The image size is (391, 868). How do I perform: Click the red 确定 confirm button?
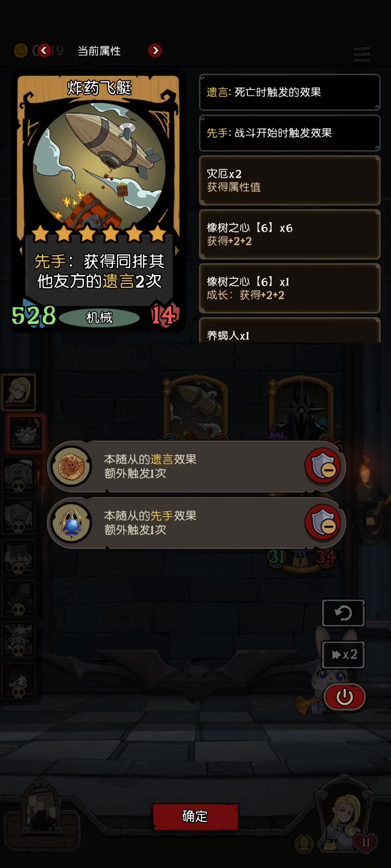point(195,817)
